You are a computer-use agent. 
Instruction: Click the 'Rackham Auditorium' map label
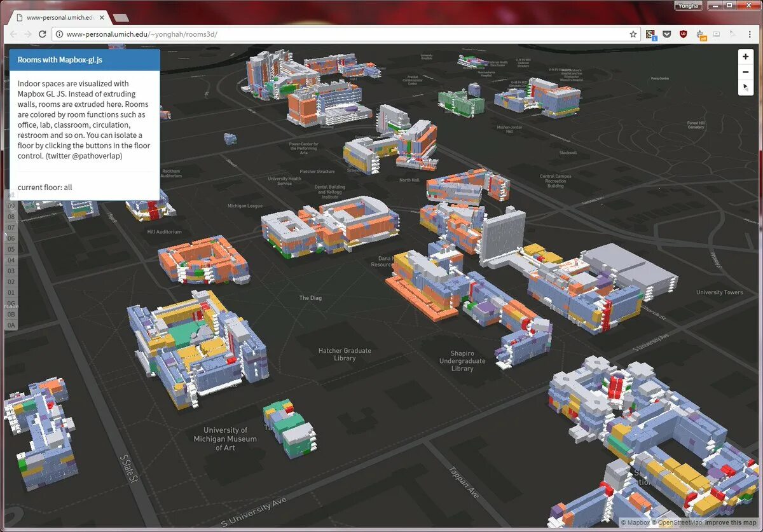(x=171, y=173)
